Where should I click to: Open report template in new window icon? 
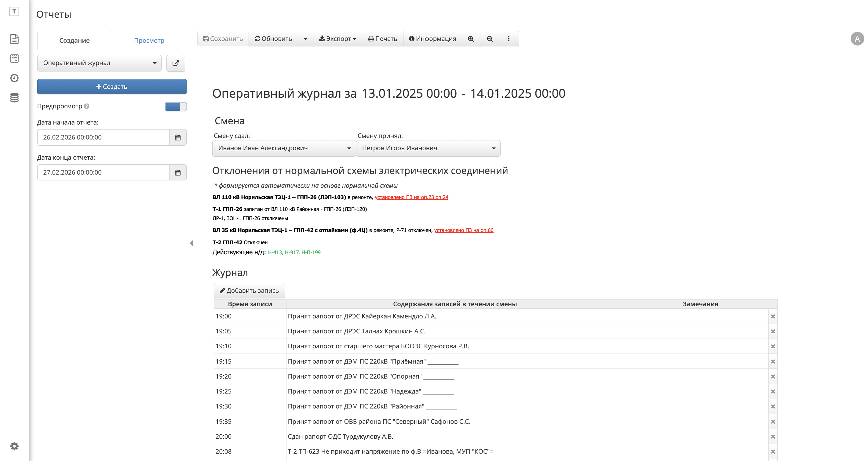(176, 63)
